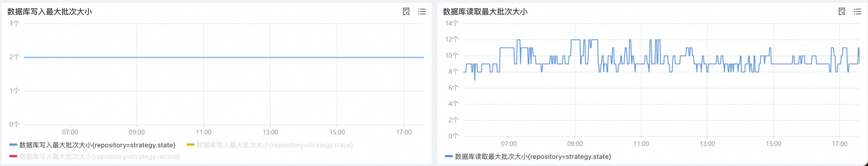
Task: Open the inspect icon on the read batch panel
Action: (x=842, y=12)
